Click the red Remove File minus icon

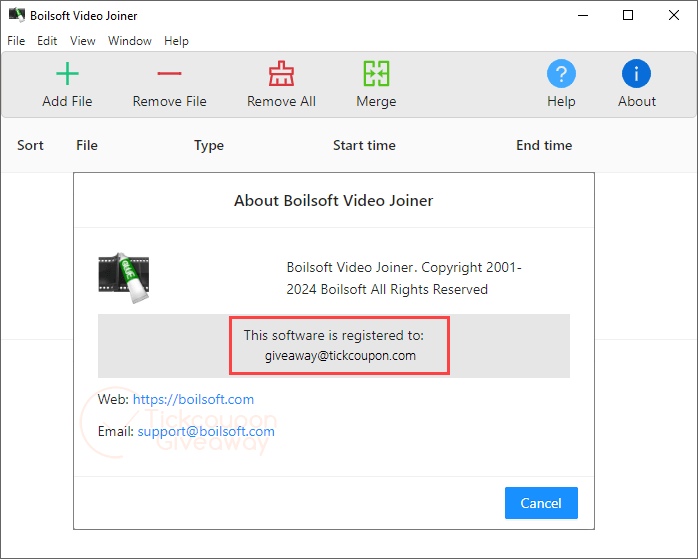point(170,73)
